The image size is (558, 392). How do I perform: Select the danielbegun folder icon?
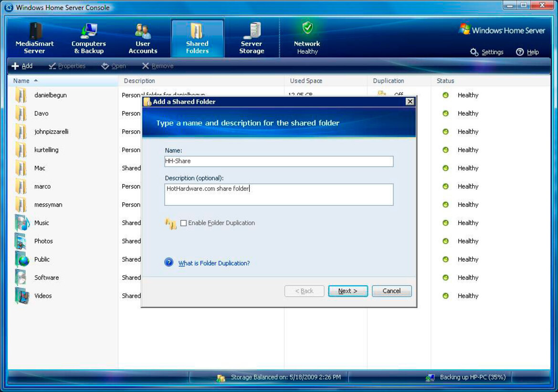pos(21,95)
